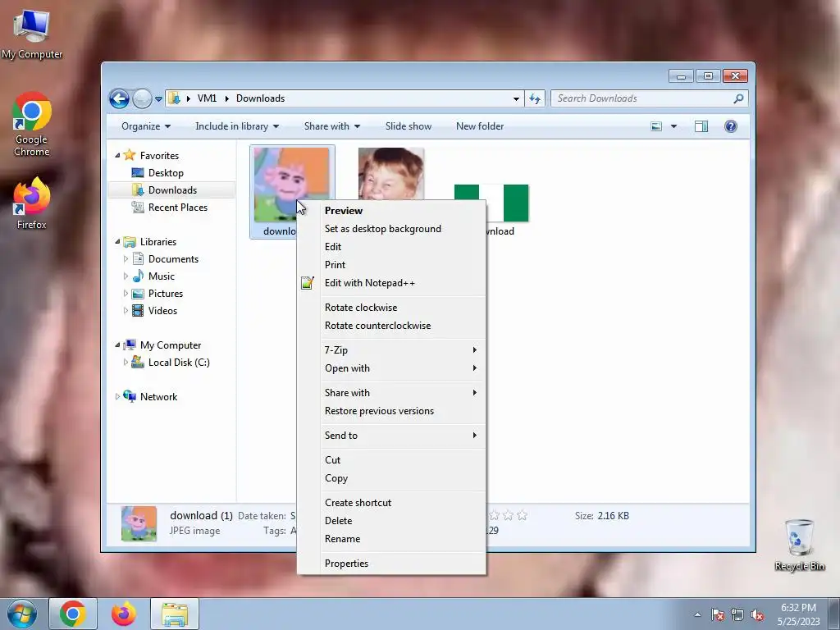
Task: Select Cut in context menu
Action: (391, 460)
